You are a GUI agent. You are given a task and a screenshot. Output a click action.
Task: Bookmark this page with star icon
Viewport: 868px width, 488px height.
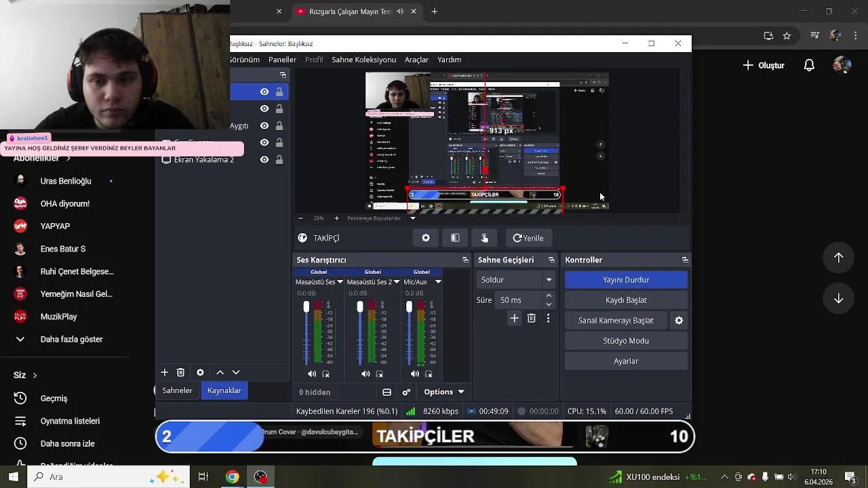[x=787, y=36]
